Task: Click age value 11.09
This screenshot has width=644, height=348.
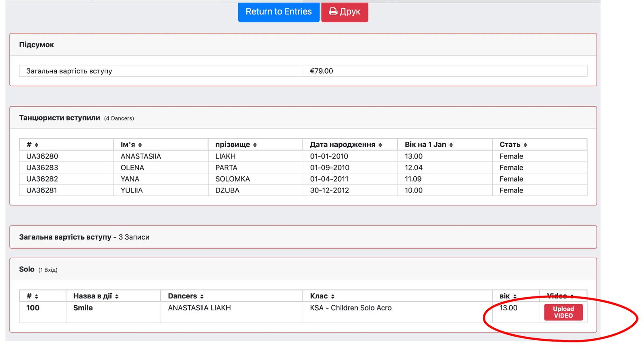Action: point(413,179)
